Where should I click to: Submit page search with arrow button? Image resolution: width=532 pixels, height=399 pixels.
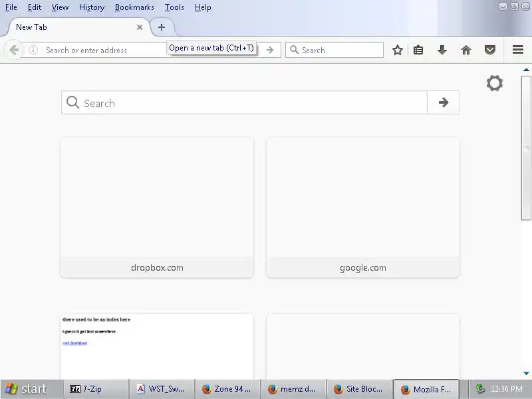(x=444, y=102)
